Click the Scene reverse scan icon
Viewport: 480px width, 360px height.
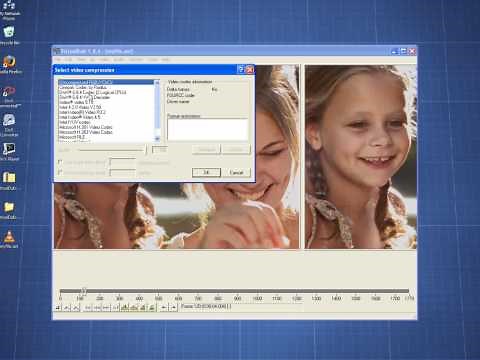tap(142, 307)
